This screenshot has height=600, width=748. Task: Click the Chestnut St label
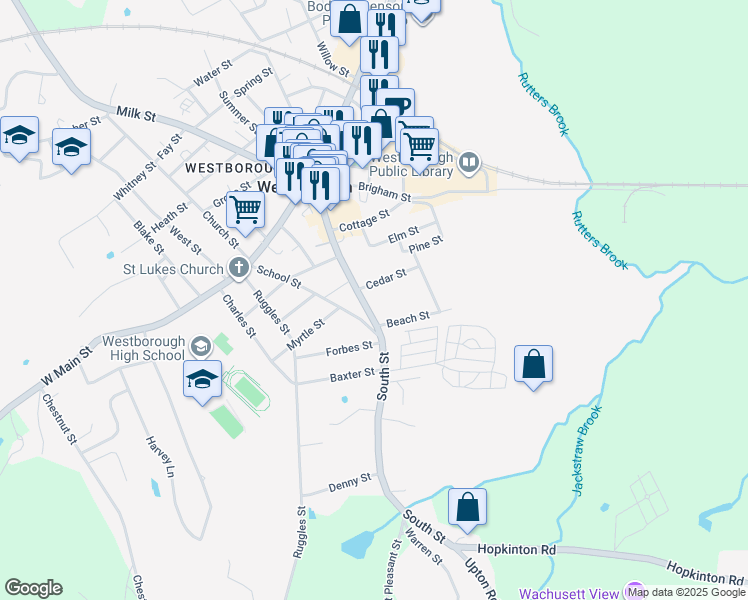(59, 419)
